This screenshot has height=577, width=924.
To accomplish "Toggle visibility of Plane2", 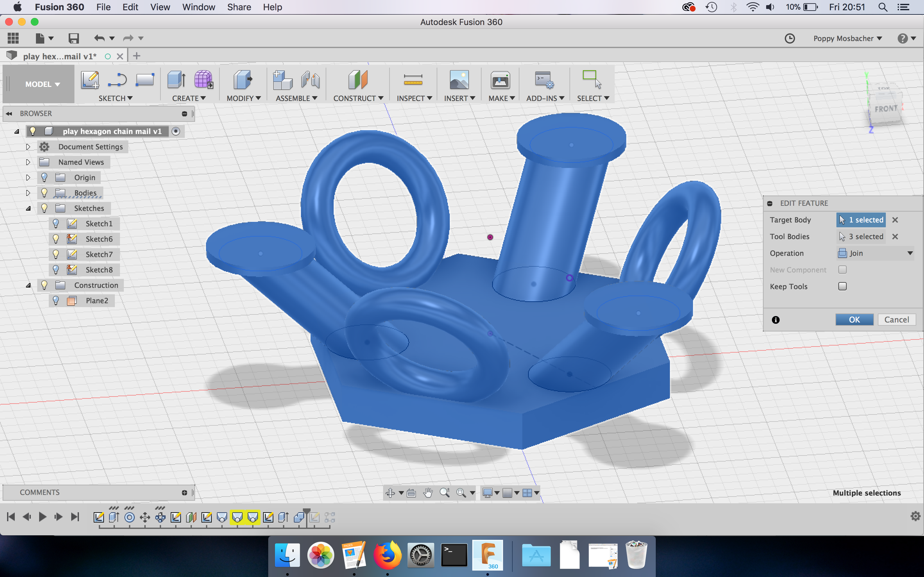I will tap(56, 301).
